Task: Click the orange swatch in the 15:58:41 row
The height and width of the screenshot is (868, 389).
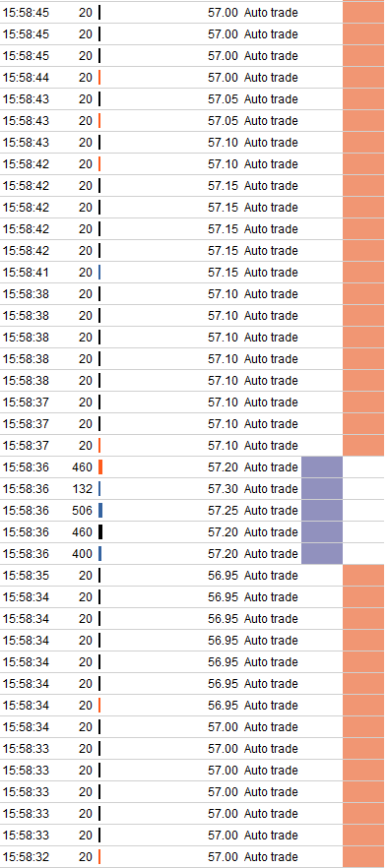Action: pyautogui.click(x=363, y=273)
